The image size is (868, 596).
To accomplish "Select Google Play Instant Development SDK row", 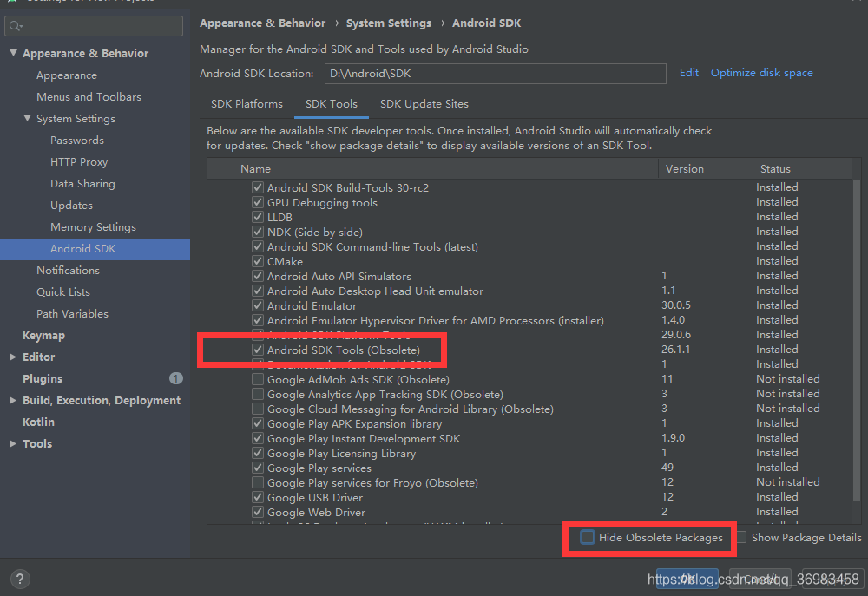I will [x=364, y=438].
